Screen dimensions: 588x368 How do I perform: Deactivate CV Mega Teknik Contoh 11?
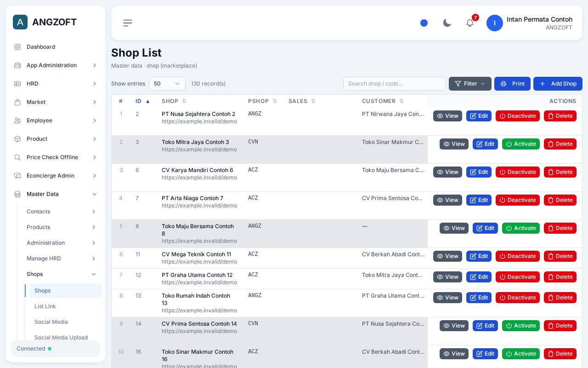click(518, 256)
